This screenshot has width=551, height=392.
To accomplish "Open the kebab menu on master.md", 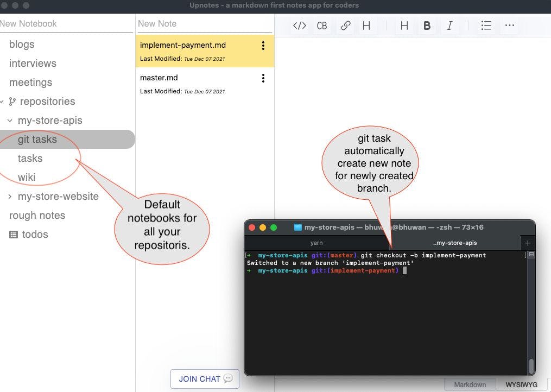I will click(x=263, y=78).
